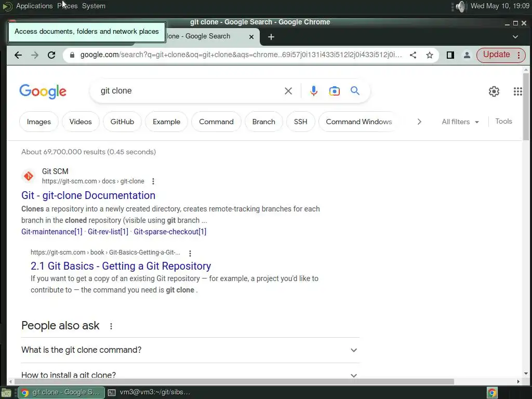Viewport: 532px width, 399px height.
Task: Open the All filters dropdown
Action: (x=460, y=122)
